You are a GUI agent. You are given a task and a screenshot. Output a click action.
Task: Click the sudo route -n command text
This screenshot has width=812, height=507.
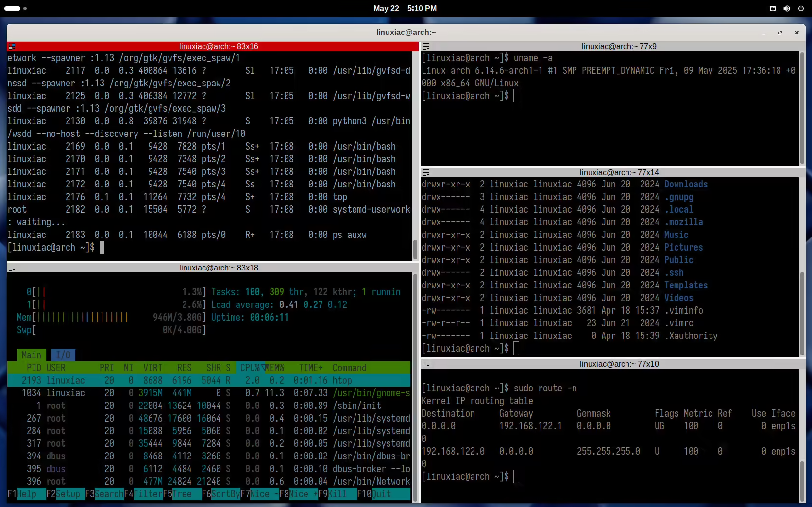(x=545, y=388)
